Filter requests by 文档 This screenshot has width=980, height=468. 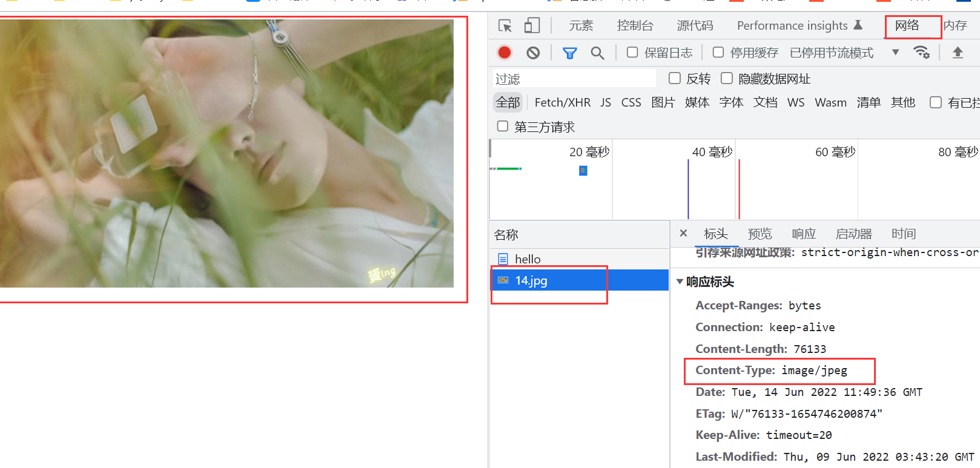[765, 102]
